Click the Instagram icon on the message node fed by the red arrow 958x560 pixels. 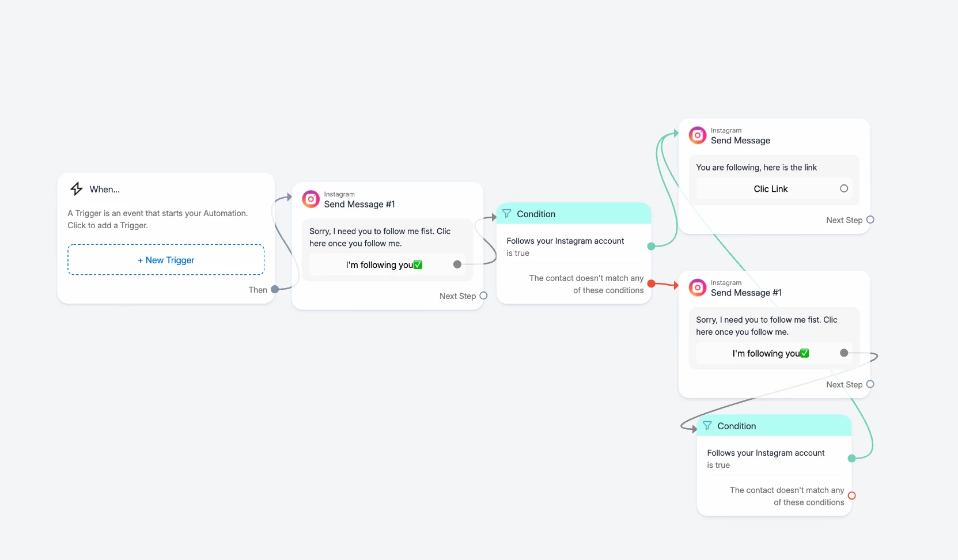[698, 287]
